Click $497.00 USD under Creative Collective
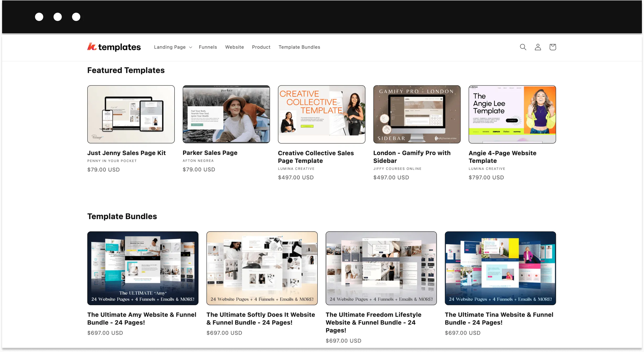 click(x=296, y=177)
